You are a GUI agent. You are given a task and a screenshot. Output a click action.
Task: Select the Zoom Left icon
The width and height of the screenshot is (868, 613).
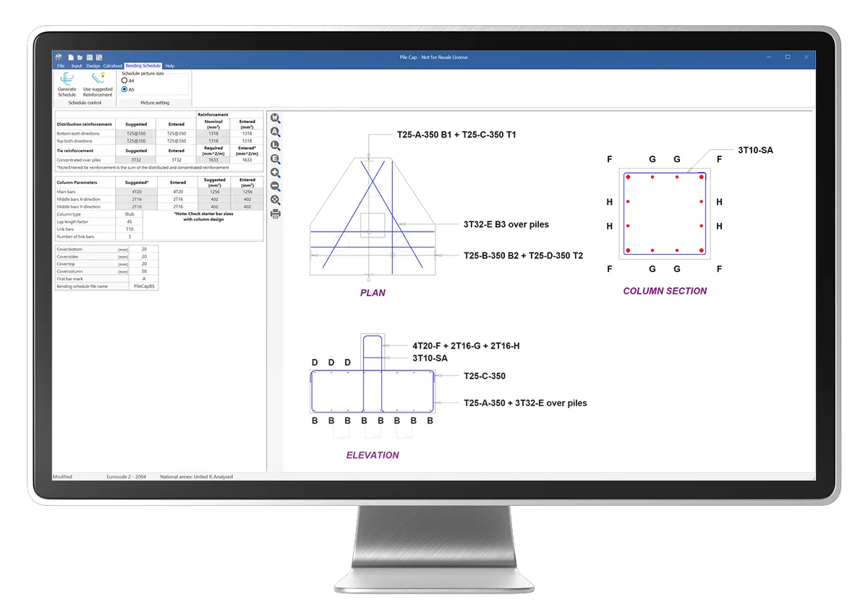coord(276,145)
